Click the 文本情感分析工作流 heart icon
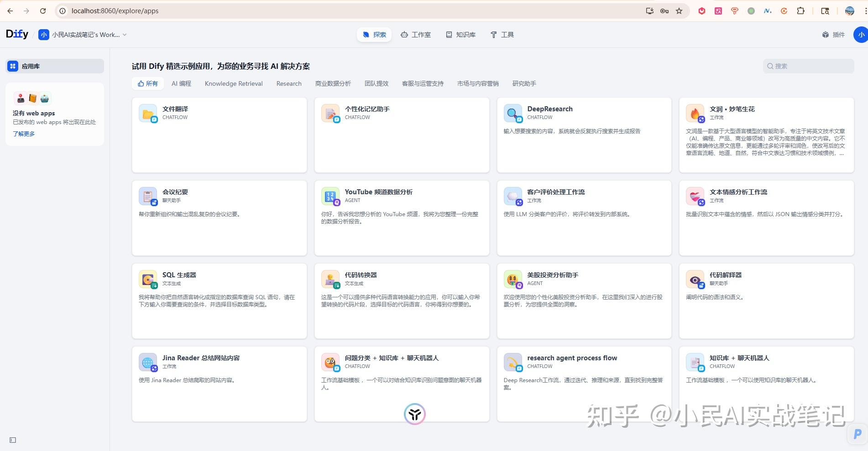 (x=695, y=196)
